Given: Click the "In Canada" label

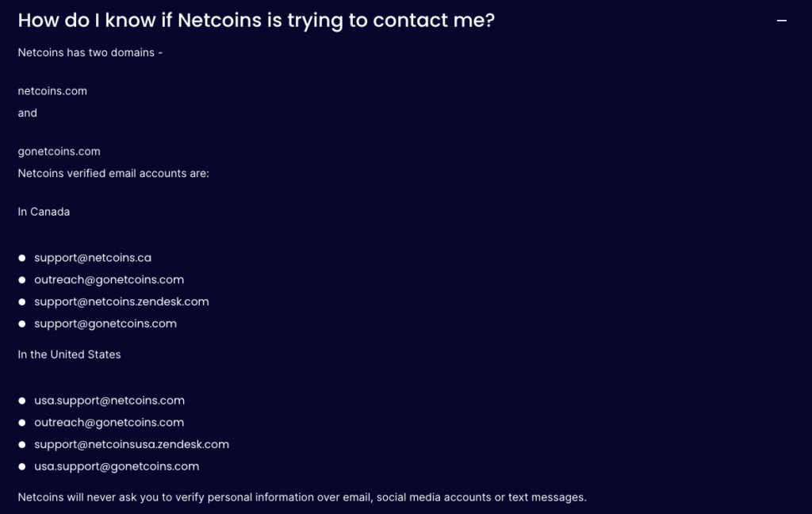Looking at the screenshot, I should [x=44, y=212].
